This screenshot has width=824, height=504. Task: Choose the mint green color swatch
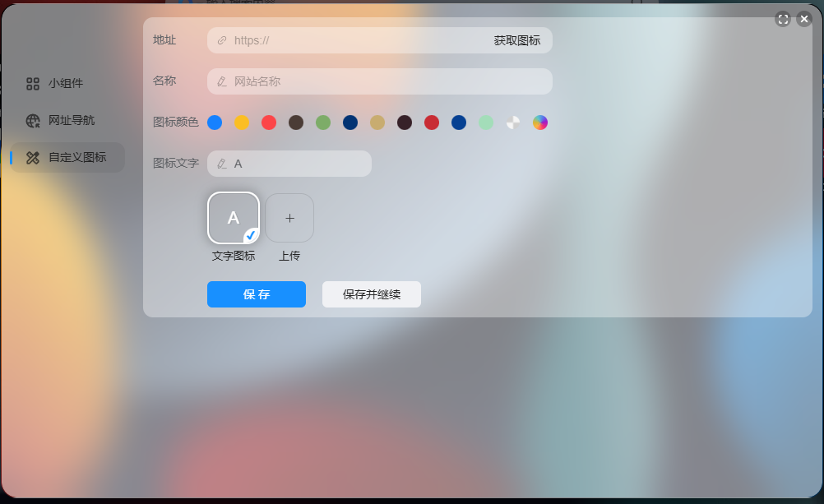click(486, 123)
